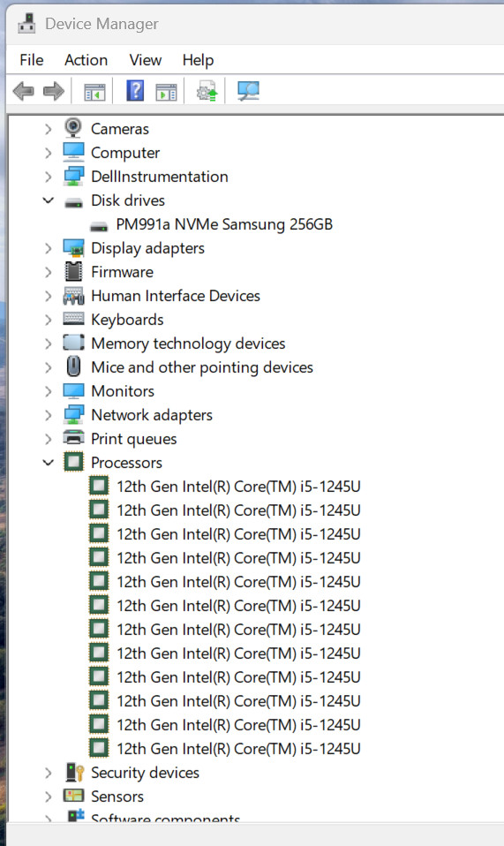The height and width of the screenshot is (846, 504).
Task: Expand the Network adapters node
Action: coord(49,415)
